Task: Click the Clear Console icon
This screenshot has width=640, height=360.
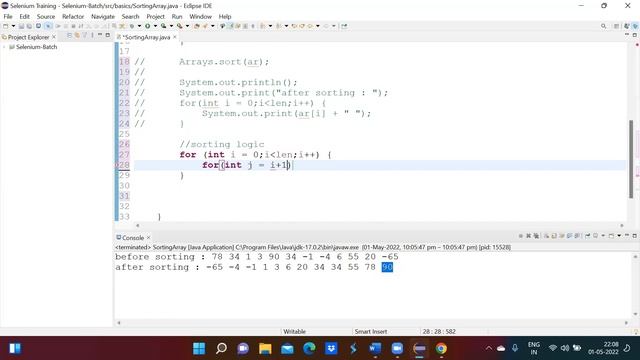Action: pyautogui.click(x=546, y=236)
